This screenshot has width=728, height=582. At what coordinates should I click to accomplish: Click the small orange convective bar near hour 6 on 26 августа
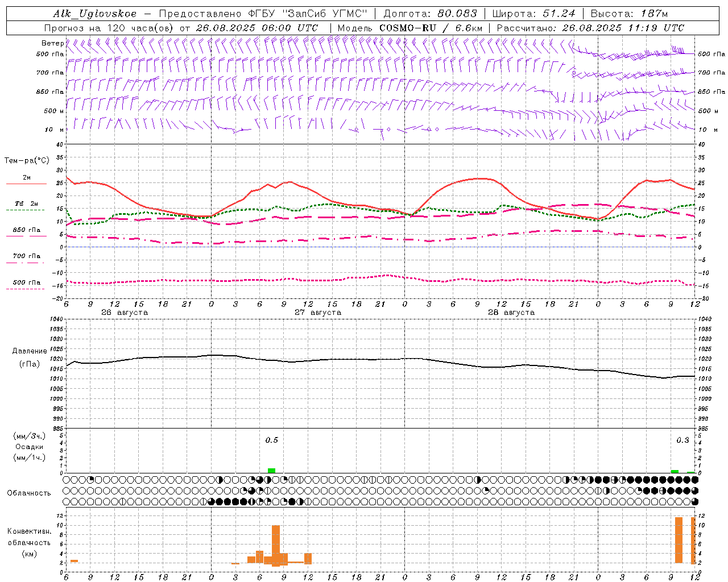pyautogui.click(x=74, y=561)
